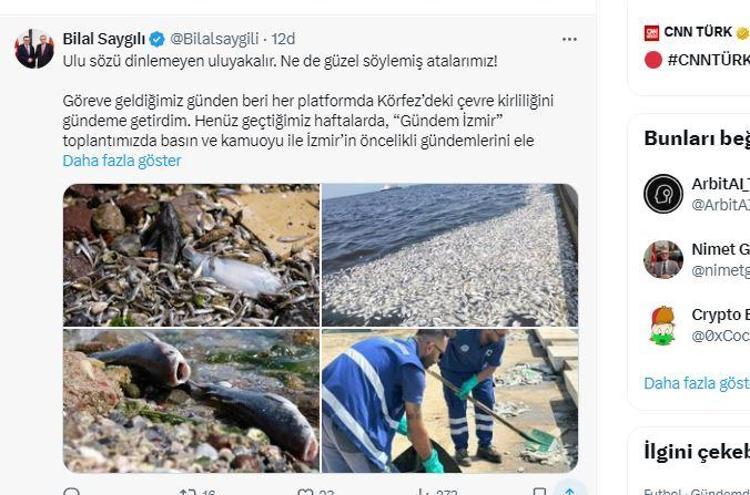
Task: Expand suggested accounts with Daha fazla göster
Action: tap(696, 383)
